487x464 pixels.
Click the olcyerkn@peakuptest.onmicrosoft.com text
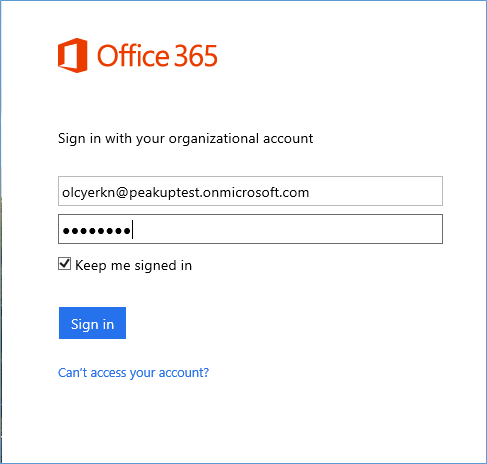[186, 193]
